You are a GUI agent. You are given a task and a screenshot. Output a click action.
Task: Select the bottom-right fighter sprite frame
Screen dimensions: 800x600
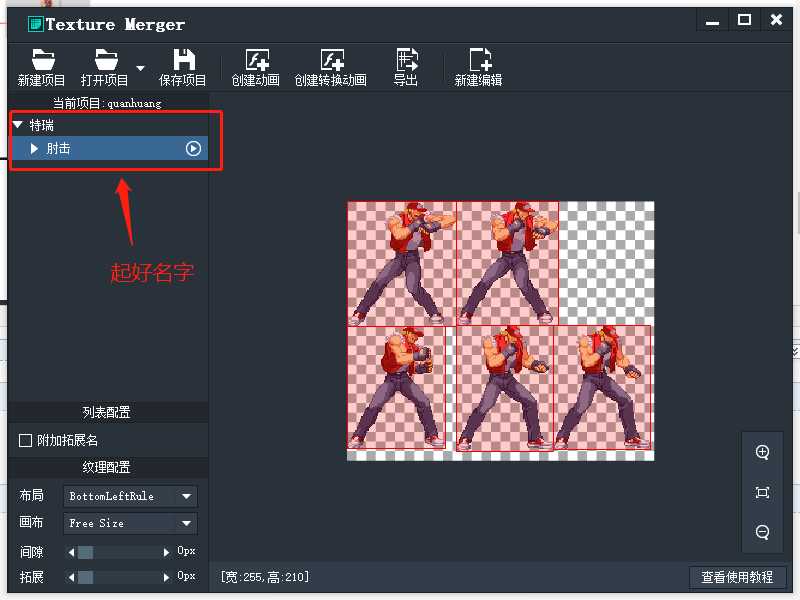(x=603, y=387)
